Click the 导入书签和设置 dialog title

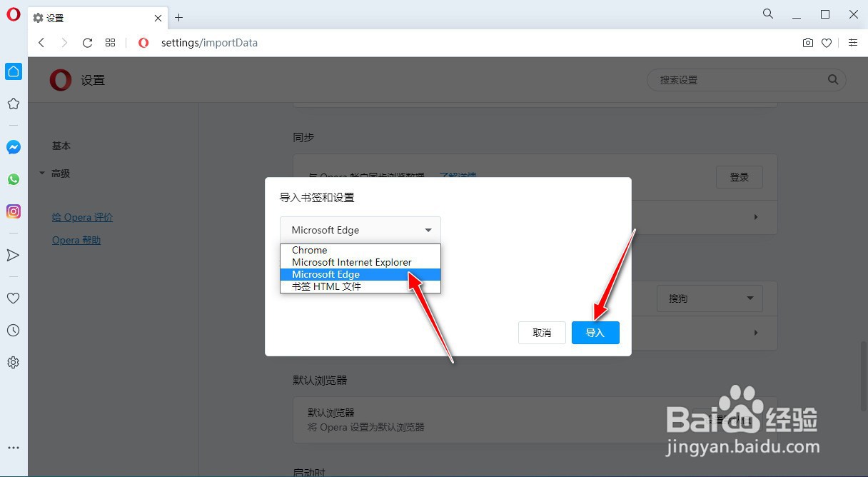[x=317, y=197]
